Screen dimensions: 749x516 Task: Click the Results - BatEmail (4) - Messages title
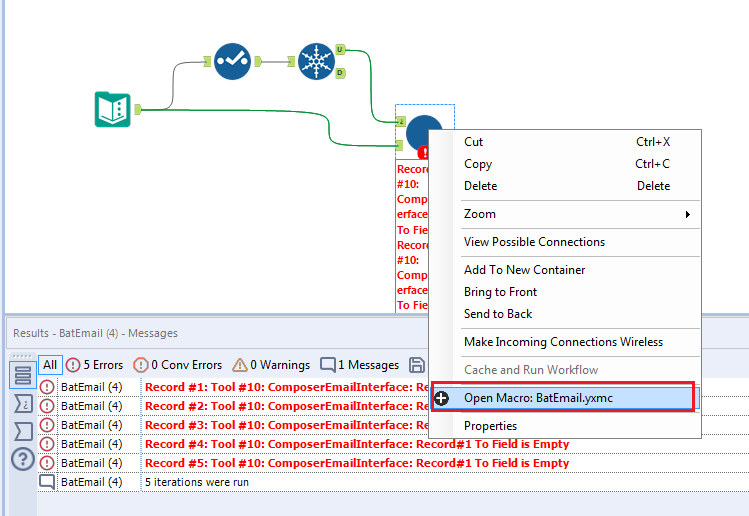pyautogui.click(x=95, y=333)
